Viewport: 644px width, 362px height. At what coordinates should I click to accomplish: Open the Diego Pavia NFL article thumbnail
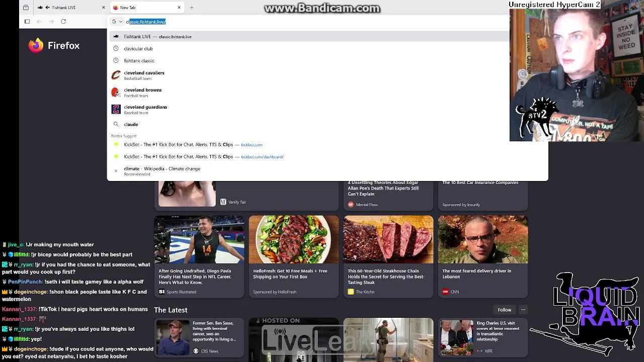[199, 239]
